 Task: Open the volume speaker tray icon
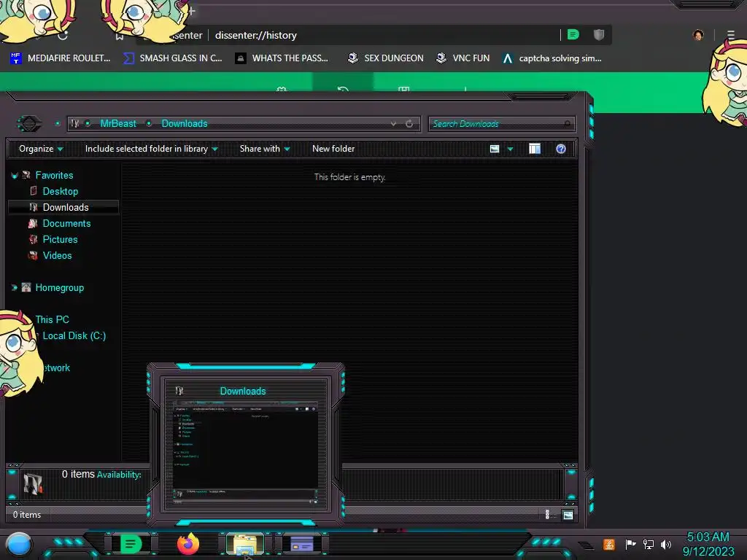pyautogui.click(x=666, y=544)
